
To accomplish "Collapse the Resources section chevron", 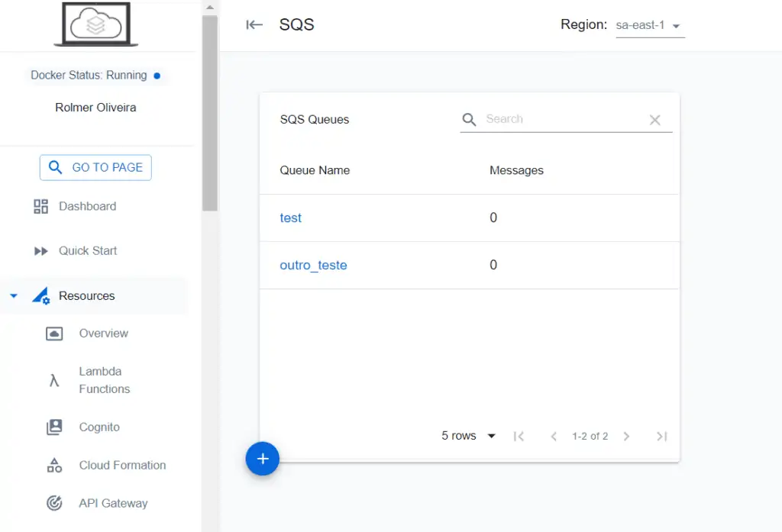I will pos(12,295).
